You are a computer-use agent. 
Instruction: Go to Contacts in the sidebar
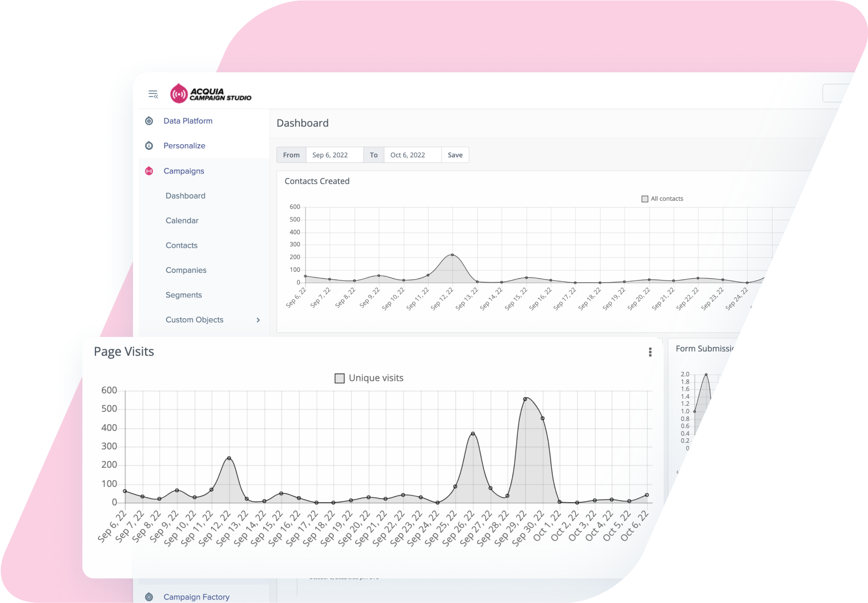181,245
